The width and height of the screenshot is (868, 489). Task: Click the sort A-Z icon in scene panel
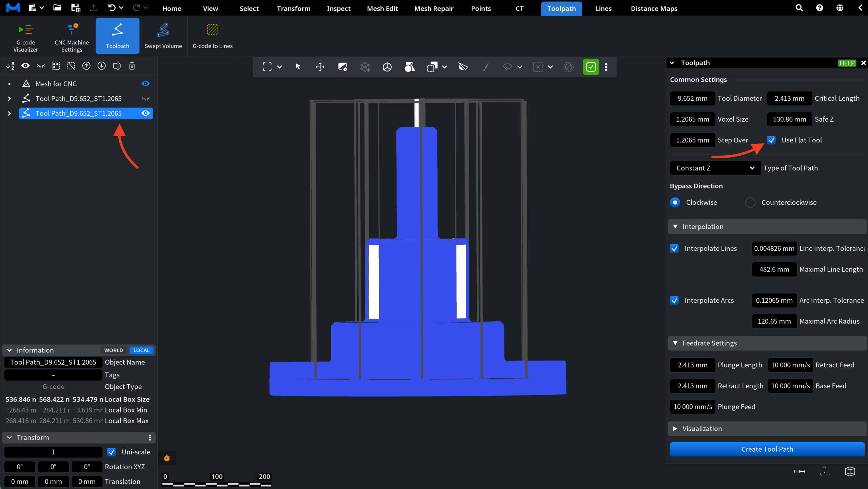10,66
